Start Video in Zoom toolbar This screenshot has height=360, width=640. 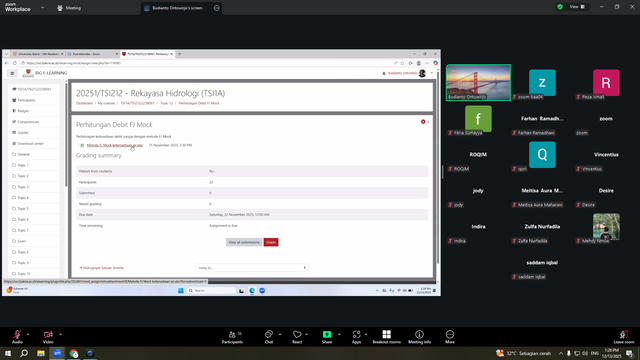[48, 337]
